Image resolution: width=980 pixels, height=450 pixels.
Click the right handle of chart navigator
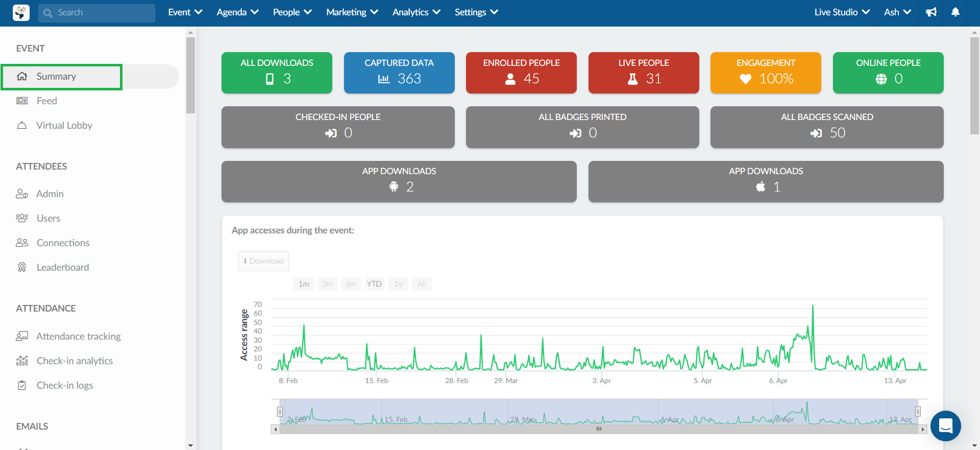pos(918,412)
